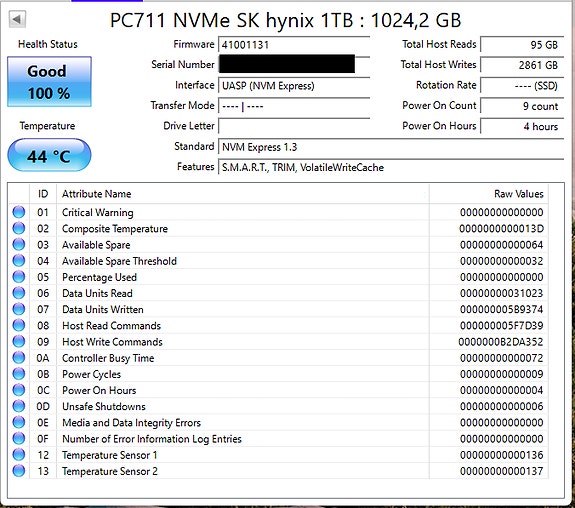Screen dimensions: 575x508
Task: Click the status icon for Temperature Sensor 2
Action: pyautogui.click(x=19, y=471)
